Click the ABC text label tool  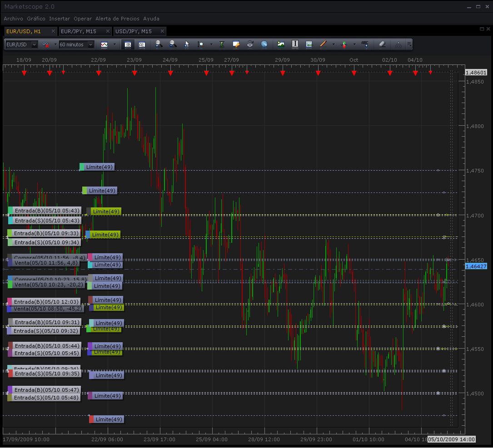click(x=365, y=44)
